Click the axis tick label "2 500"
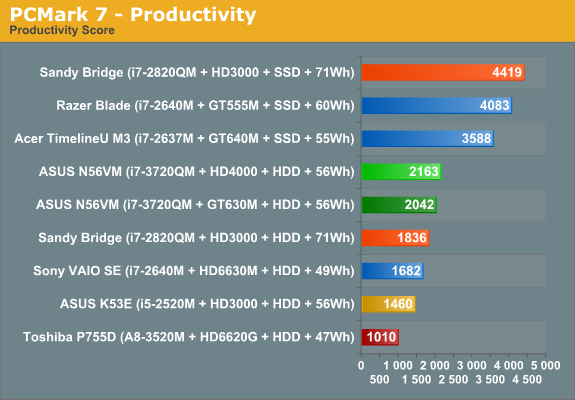This screenshot has height=400, width=575. coord(454,379)
